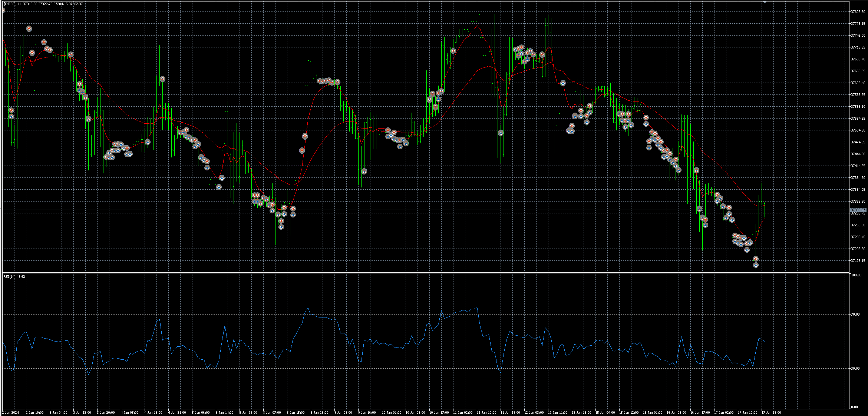The width and height of the screenshot is (868, 416).
Task: Click the 70.00 level label on the RSI scale
Action: (x=855, y=315)
